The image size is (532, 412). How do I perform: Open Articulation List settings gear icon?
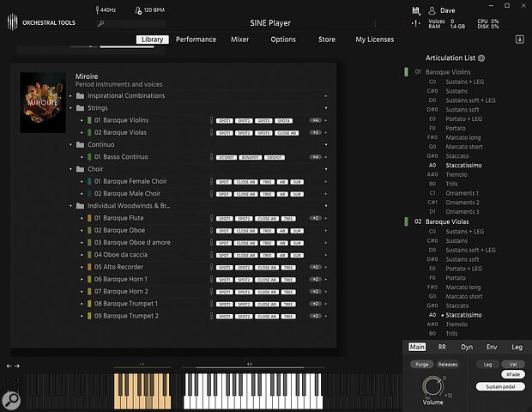pos(481,58)
